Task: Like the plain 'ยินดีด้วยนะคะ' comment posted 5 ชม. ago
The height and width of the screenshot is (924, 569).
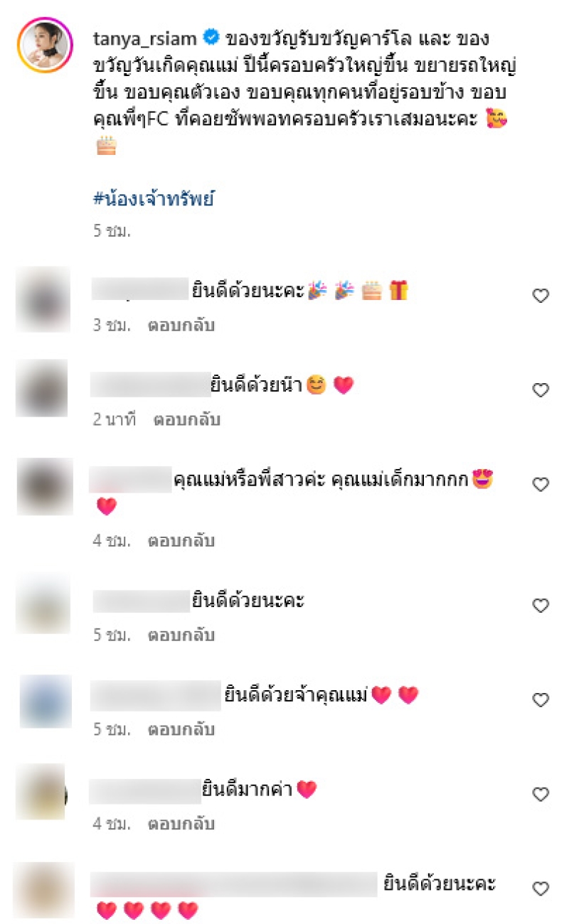Action: tap(541, 606)
